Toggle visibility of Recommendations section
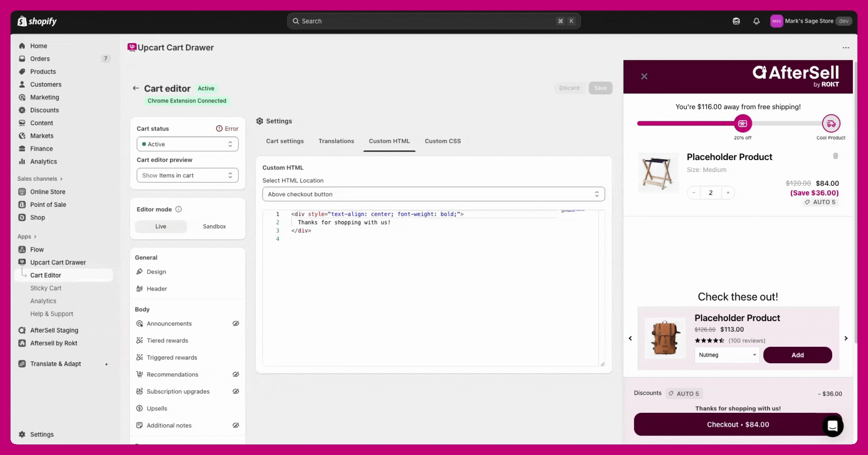868x455 pixels. click(x=236, y=375)
